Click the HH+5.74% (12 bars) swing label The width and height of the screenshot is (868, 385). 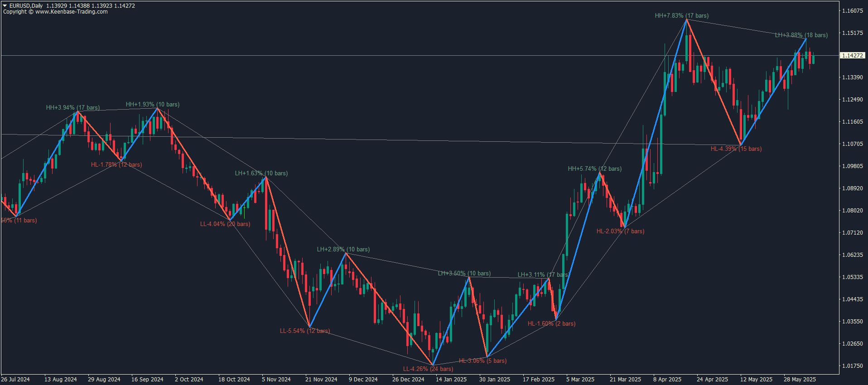595,169
